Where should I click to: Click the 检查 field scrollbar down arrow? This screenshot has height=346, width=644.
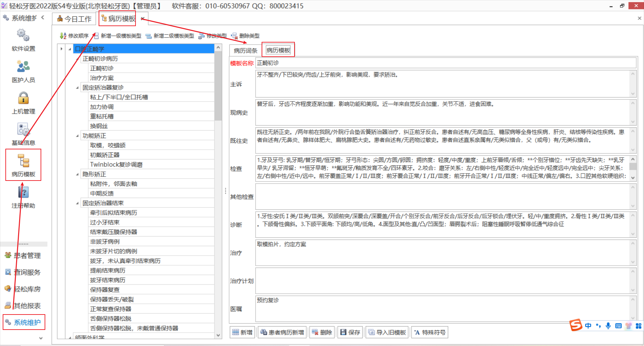pyautogui.click(x=633, y=178)
